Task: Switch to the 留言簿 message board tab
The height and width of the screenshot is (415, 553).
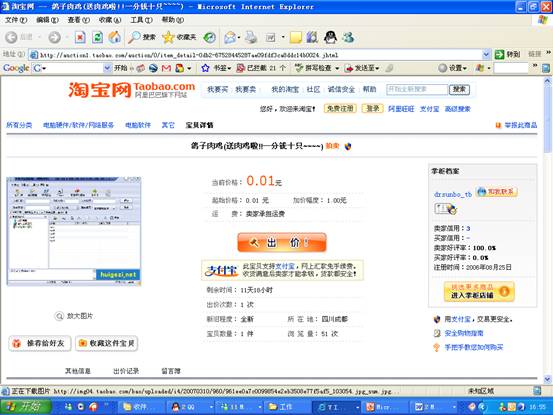Action: (171, 371)
